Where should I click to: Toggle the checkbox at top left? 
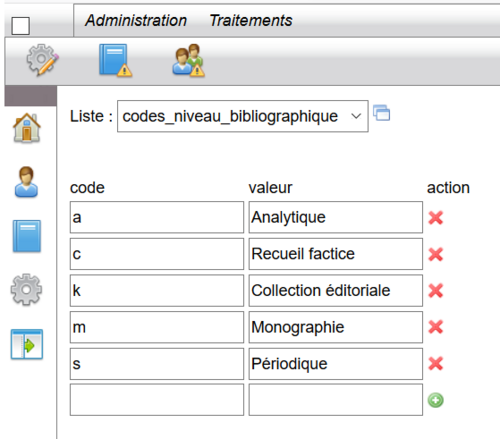(21, 26)
